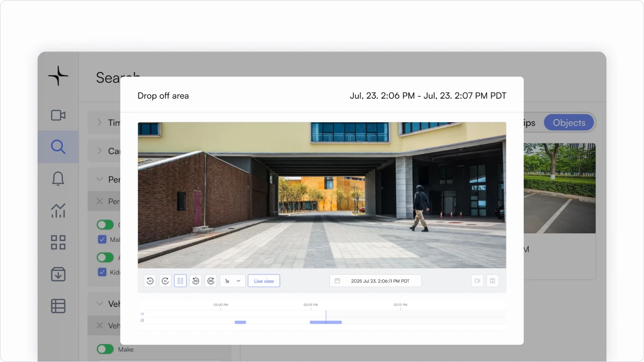Open the parking lot thumbnail in search results
644x362 pixels.
(560, 188)
